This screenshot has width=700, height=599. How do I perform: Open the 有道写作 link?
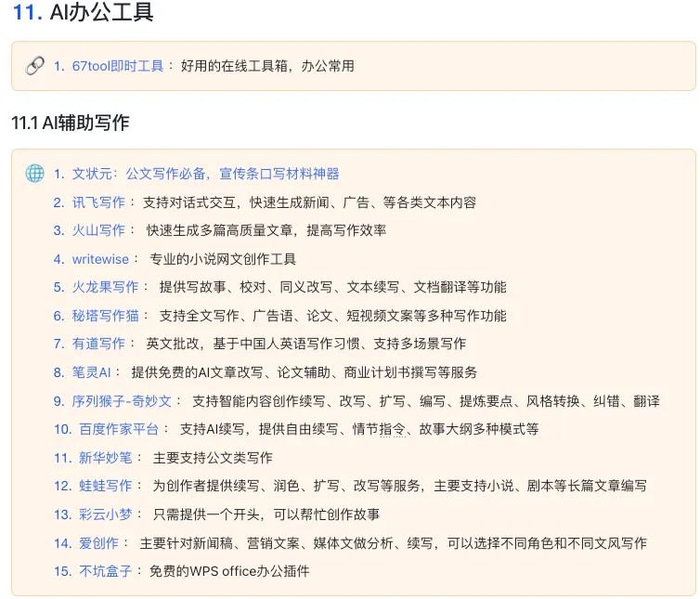pos(98,344)
